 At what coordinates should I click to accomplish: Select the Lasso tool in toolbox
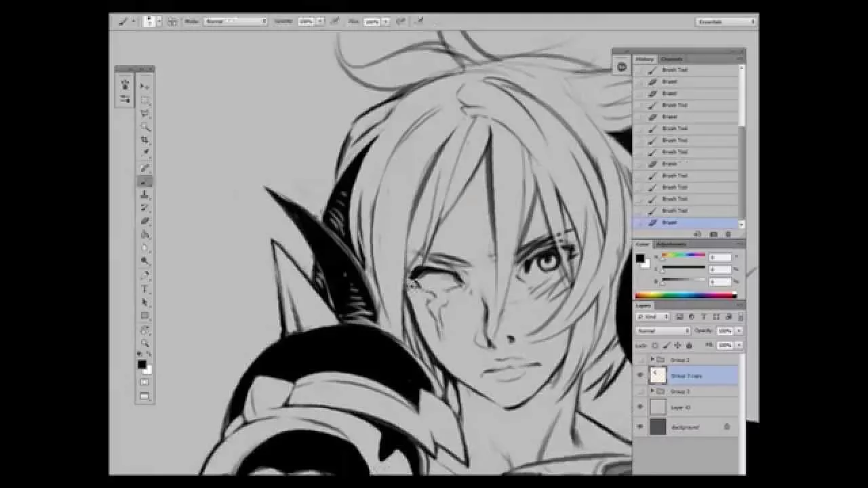pos(144,113)
